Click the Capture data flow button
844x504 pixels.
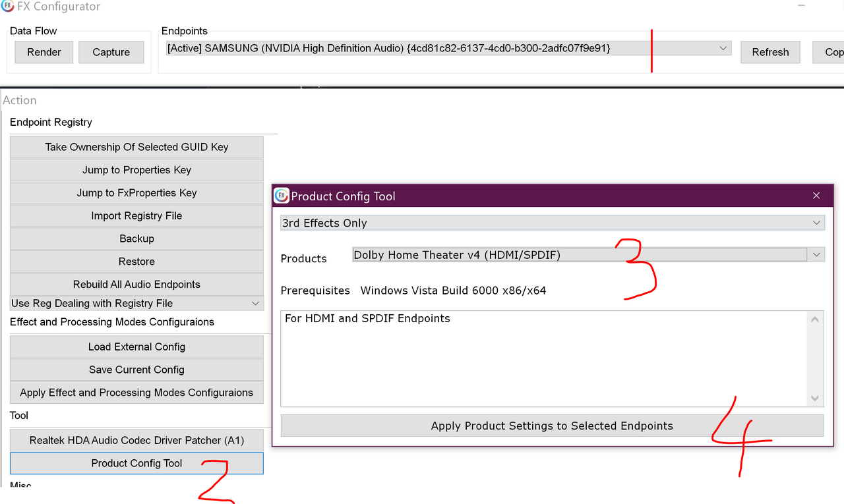[x=111, y=51]
